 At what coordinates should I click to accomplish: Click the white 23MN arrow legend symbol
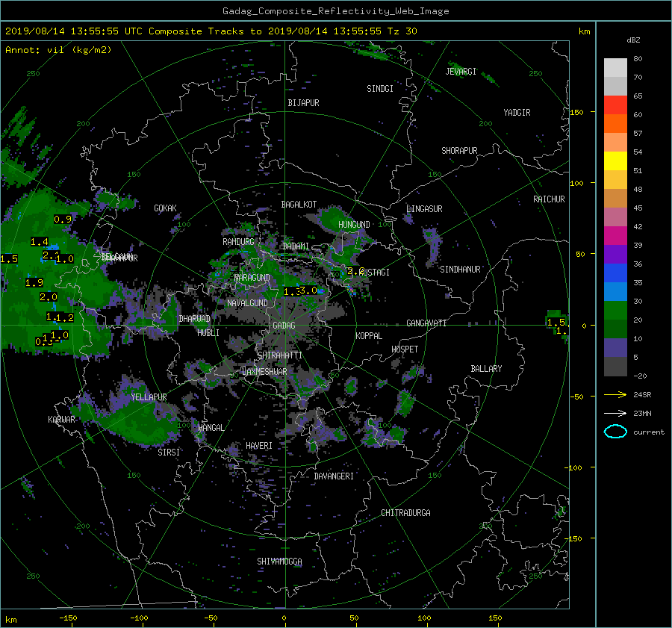point(615,413)
